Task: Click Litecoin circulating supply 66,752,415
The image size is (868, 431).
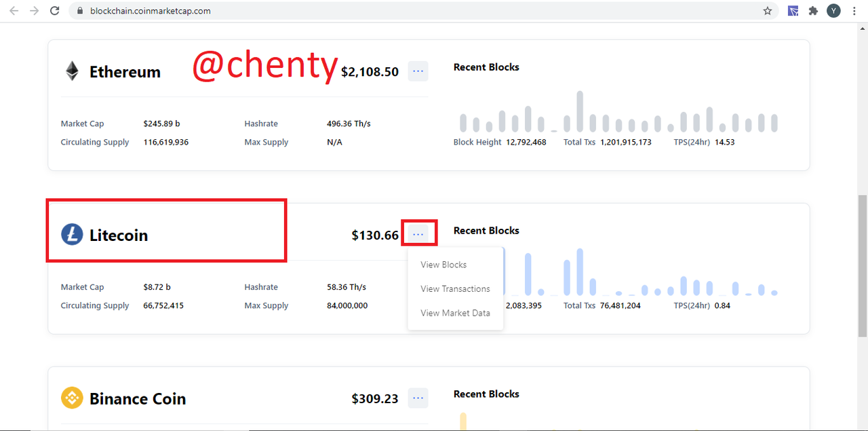Action: click(163, 305)
